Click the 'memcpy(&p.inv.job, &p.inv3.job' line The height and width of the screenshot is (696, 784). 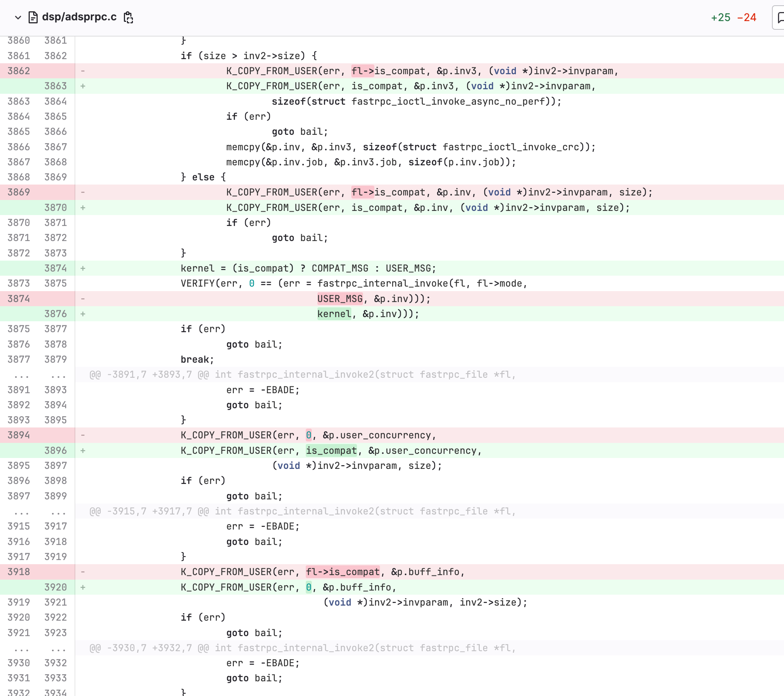coord(371,162)
